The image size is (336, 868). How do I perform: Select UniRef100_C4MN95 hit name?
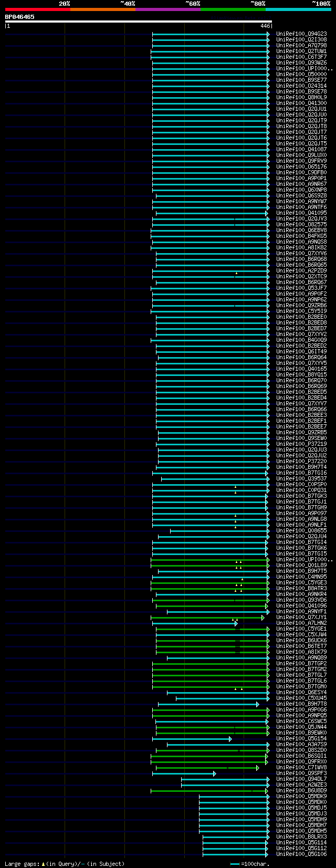[x=301, y=577]
